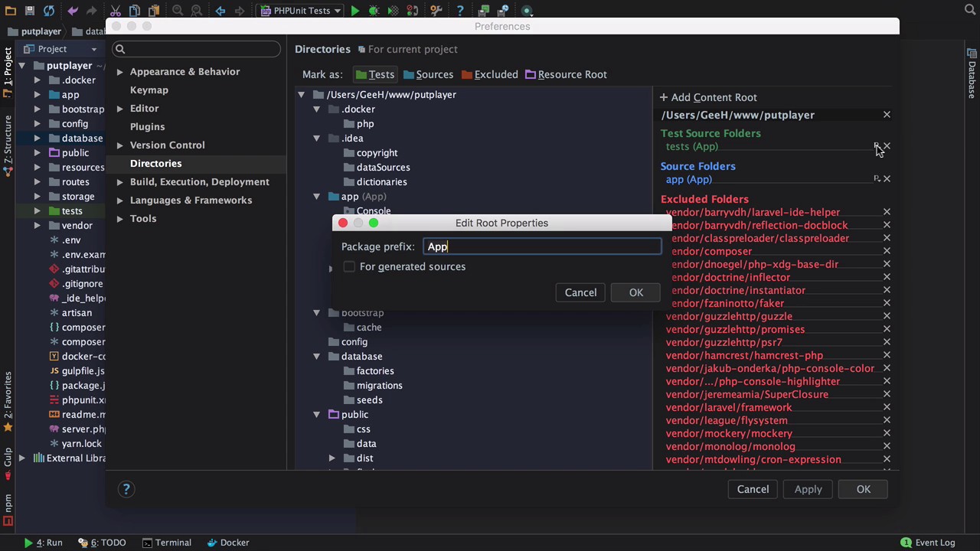
Task: Collapse the .docker folder in directories tree
Action: [316, 109]
